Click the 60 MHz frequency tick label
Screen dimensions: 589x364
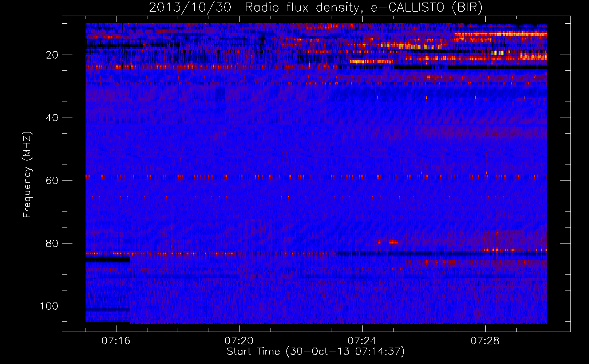[52, 181]
